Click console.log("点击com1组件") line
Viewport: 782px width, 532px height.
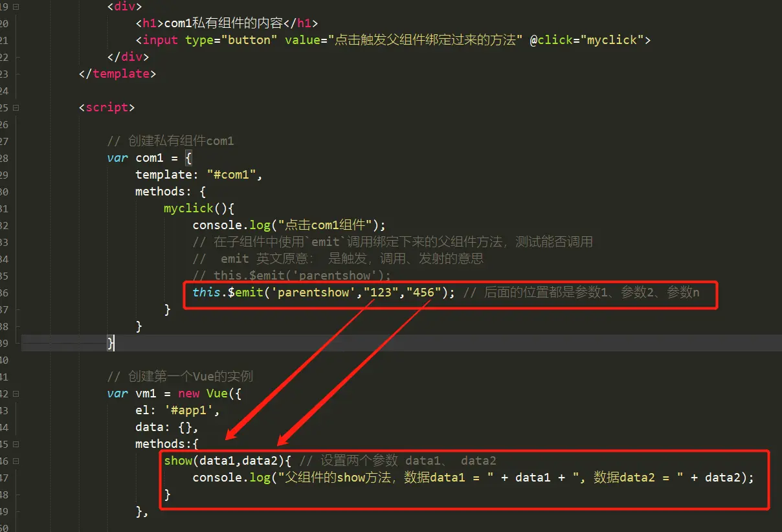(x=289, y=225)
